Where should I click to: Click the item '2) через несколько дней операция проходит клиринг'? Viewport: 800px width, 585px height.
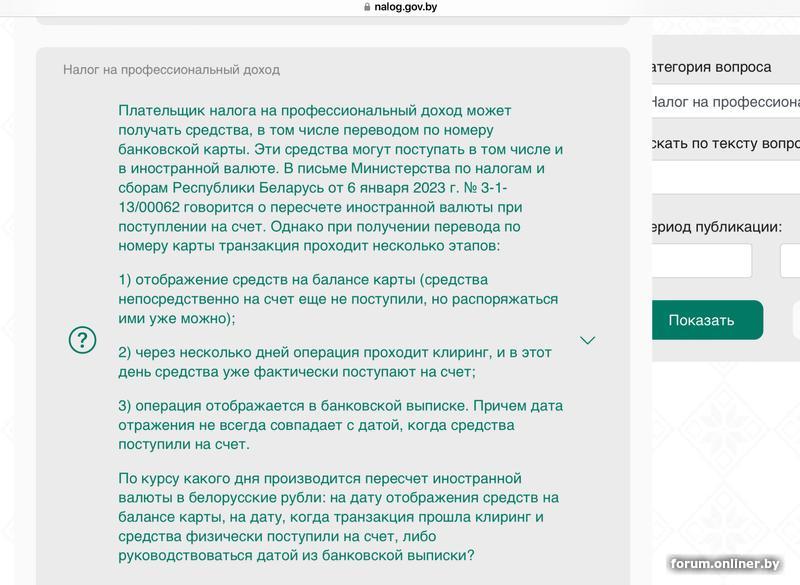[335, 362]
